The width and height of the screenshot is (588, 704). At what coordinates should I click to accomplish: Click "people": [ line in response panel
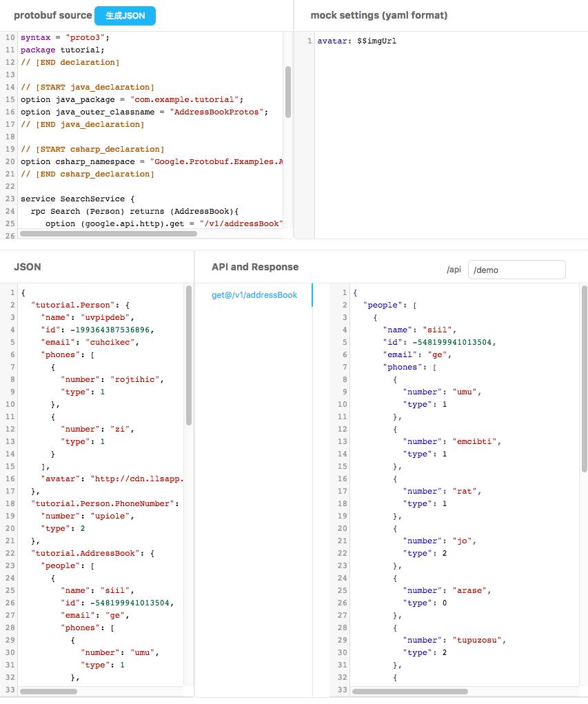390,305
